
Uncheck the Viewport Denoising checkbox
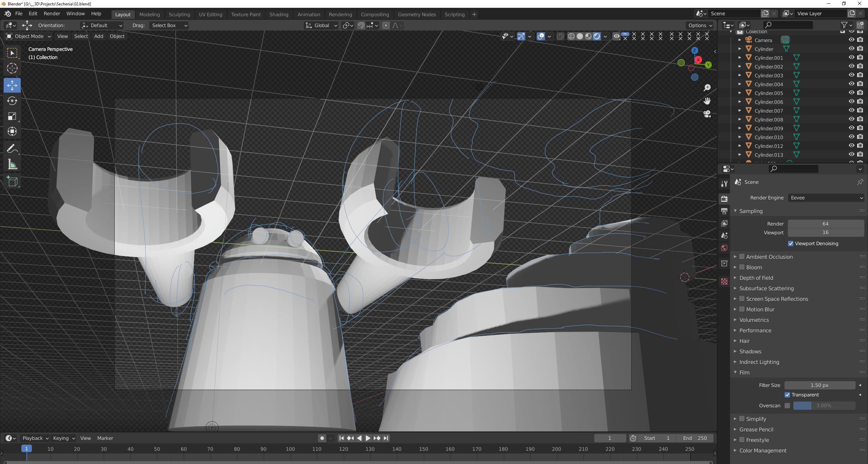(x=791, y=244)
